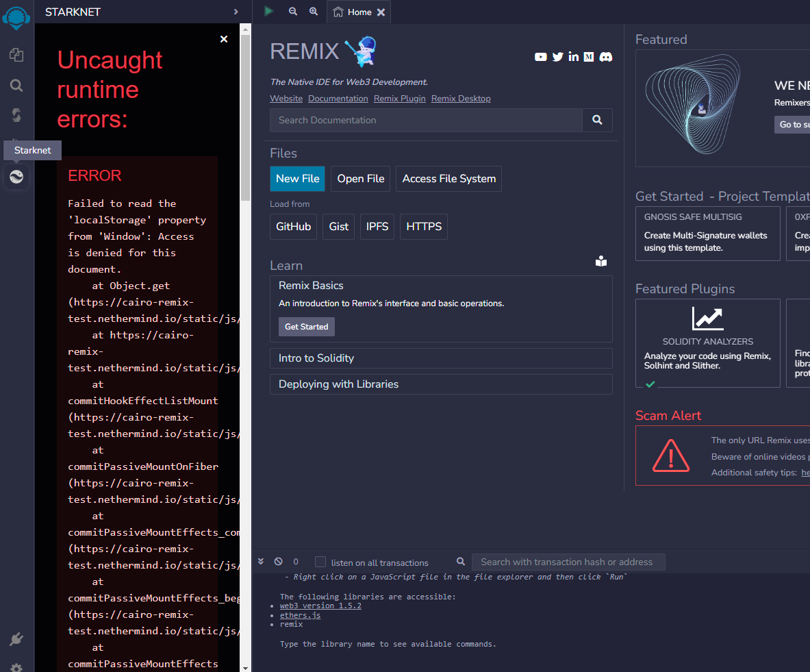This screenshot has height=672, width=810.
Task: Click the pending transactions count 0
Action: coord(296,562)
